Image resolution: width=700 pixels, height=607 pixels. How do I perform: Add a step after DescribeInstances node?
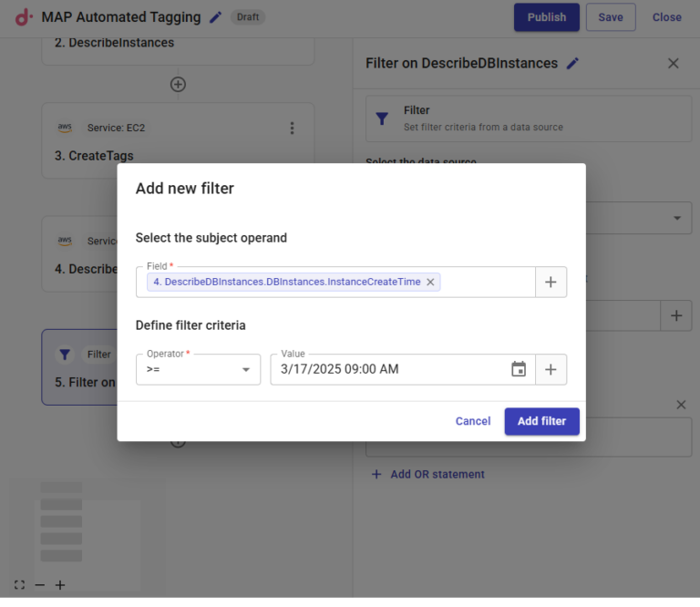(x=178, y=84)
